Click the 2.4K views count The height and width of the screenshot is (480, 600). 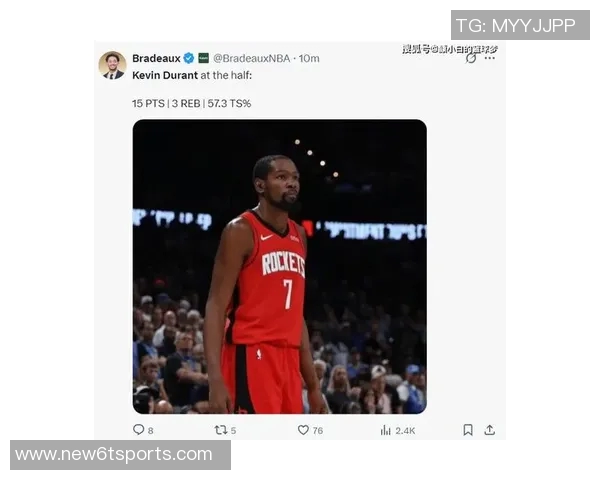click(405, 431)
